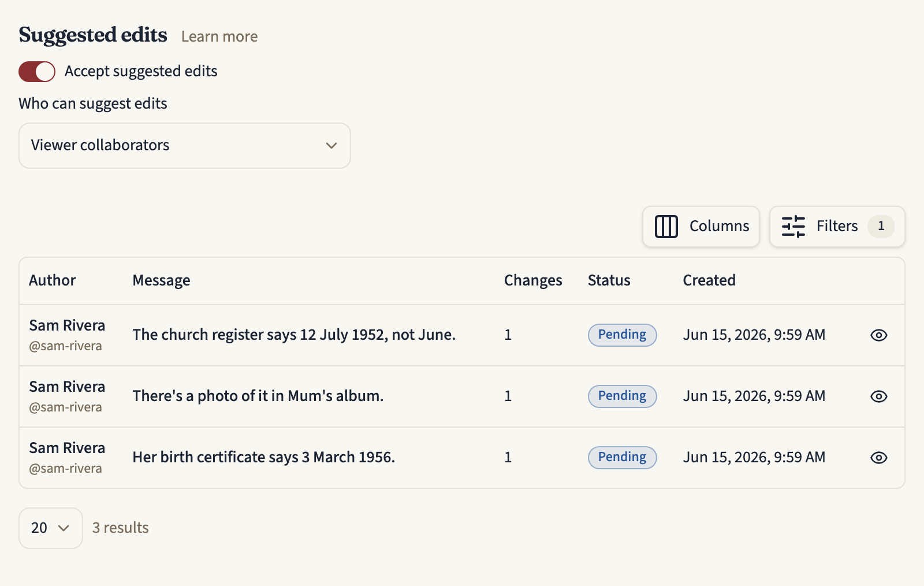Click Sam Rivera in the Mum's album row

(67, 387)
